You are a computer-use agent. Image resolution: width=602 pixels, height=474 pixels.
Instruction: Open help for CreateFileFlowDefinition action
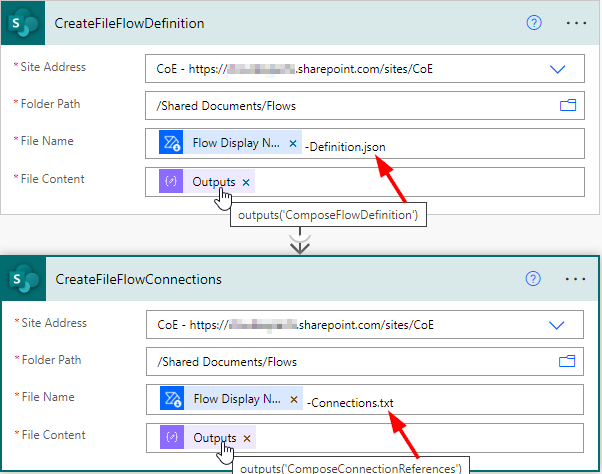click(534, 23)
